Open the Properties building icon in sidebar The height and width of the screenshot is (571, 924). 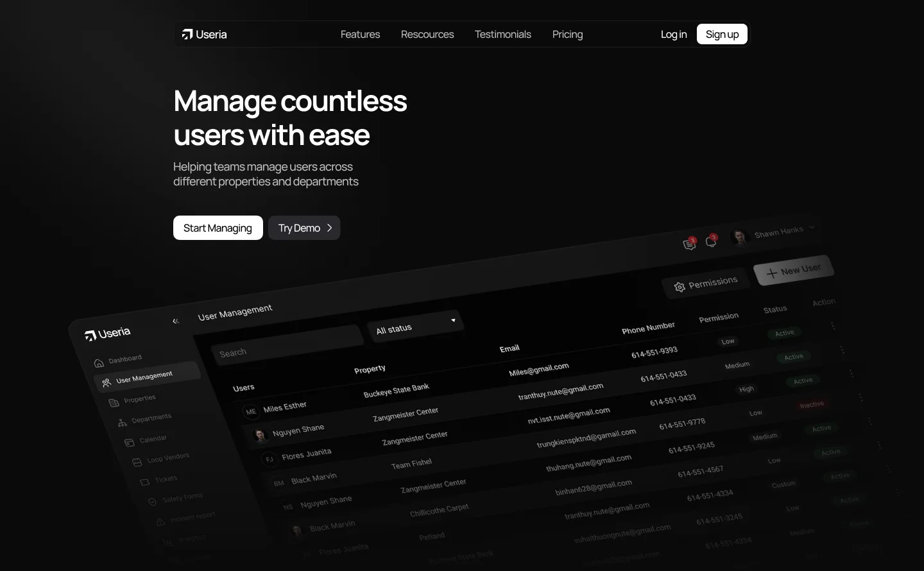(x=114, y=403)
